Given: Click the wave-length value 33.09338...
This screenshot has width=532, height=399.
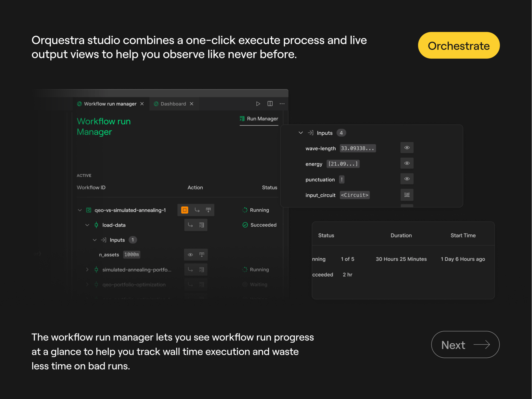Looking at the screenshot, I should point(358,148).
